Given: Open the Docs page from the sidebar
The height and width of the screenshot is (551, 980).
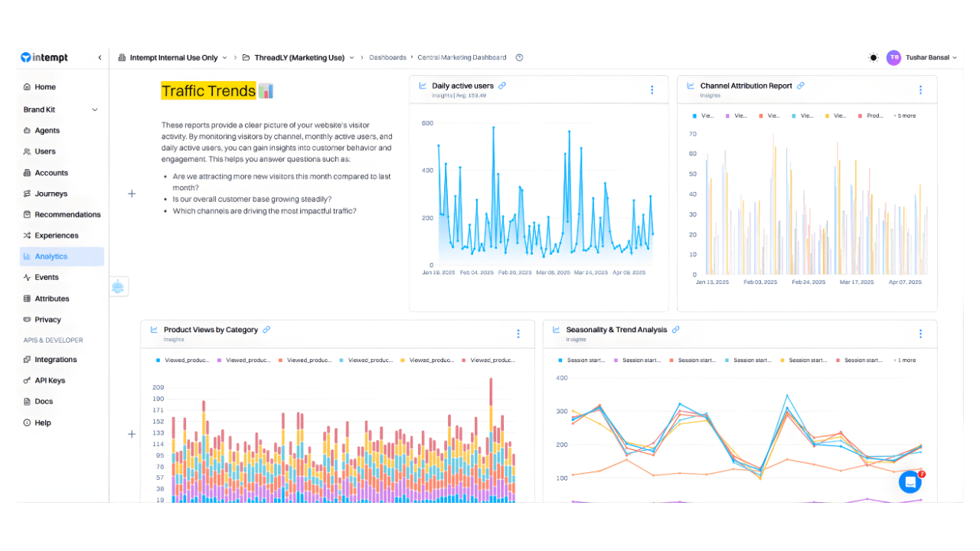Looking at the screenshot, I should click(x=44, y=401).
